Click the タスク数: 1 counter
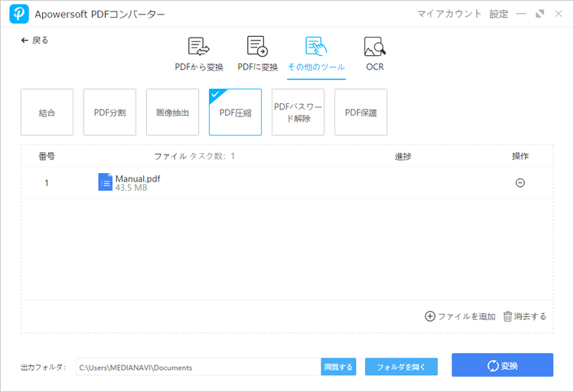Viewport: 574px width, 392px height. click(x=212, y=156)
